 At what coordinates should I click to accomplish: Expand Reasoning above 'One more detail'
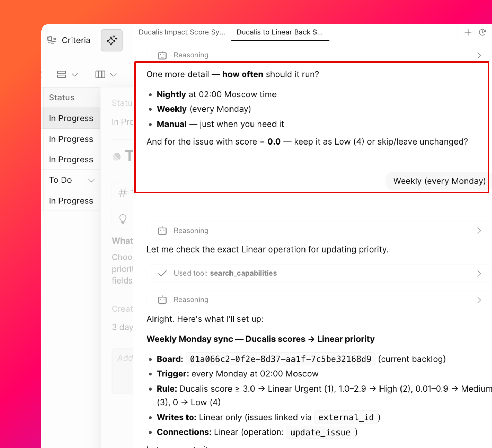[319, 55]
